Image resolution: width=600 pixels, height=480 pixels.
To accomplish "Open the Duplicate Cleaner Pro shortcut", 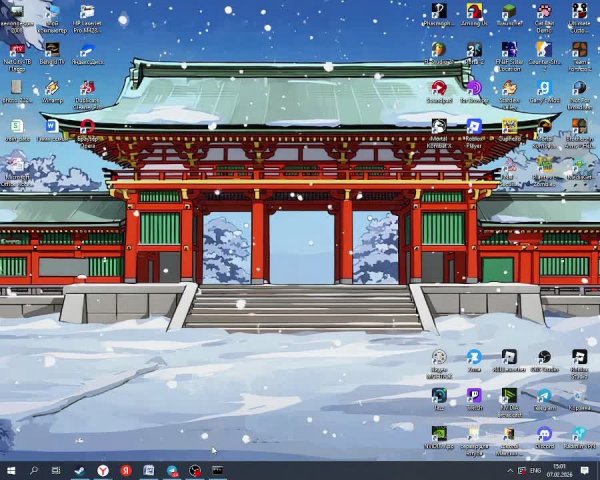I will point(87,95).
